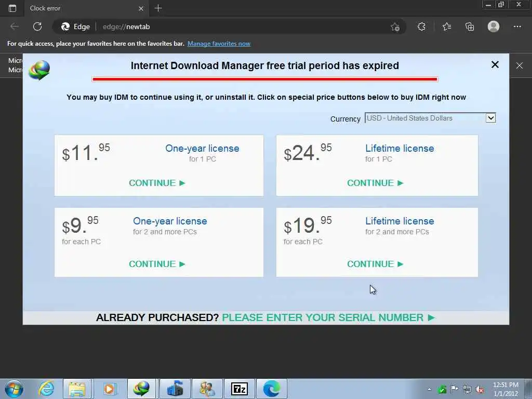This screenshot has height=399, width=532.
Task: Click Please enter your serial number link
Action: click(328, 317)
